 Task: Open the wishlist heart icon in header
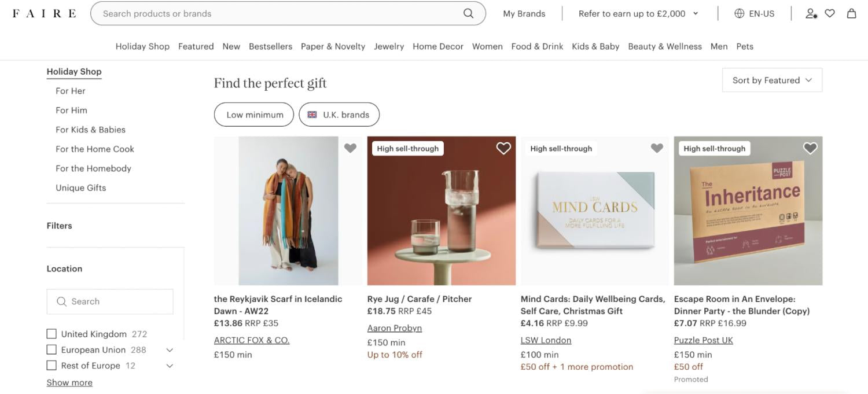(830, 13)
